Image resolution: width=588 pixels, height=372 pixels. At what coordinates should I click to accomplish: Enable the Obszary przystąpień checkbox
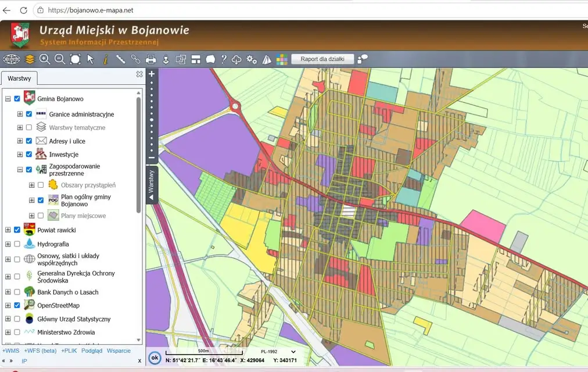pos(41,185)
